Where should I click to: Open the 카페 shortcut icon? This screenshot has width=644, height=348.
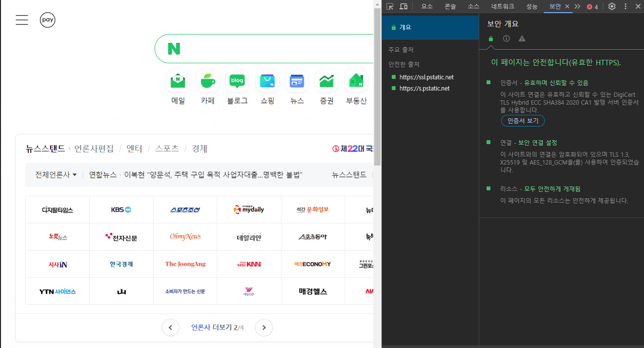208,81
